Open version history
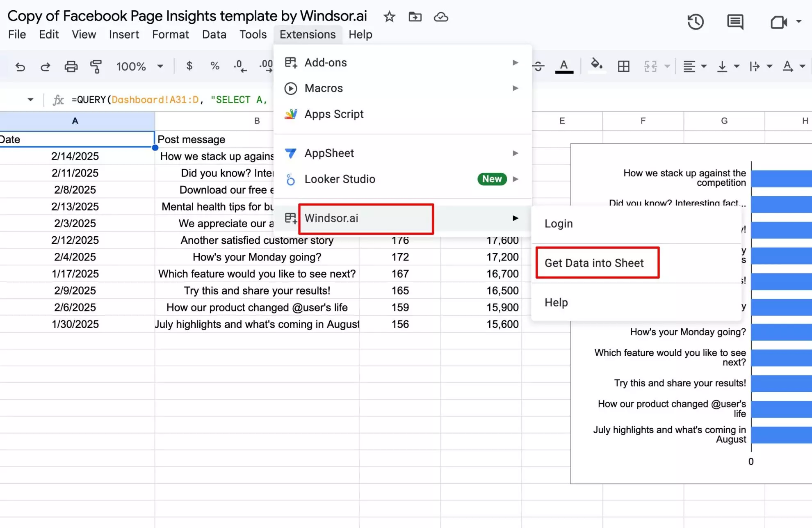Image resolution: width=812 pixels, height=528 pixels. (x=696, y=22)
